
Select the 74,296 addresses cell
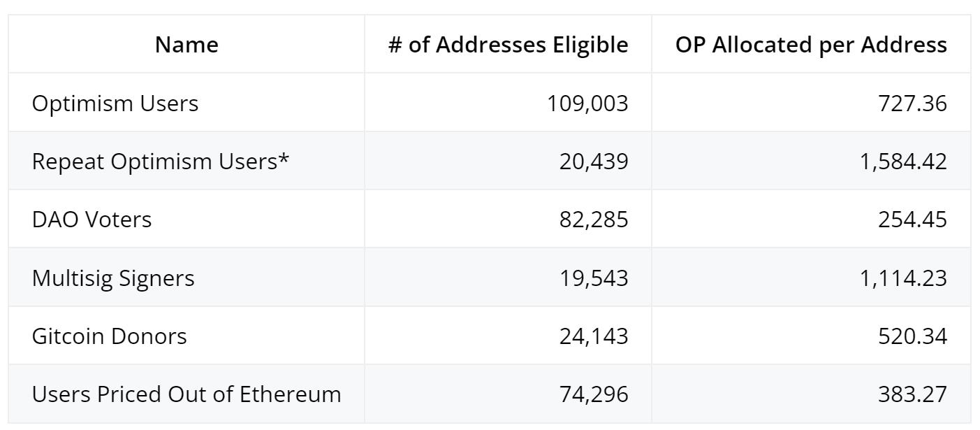point(594,394)
